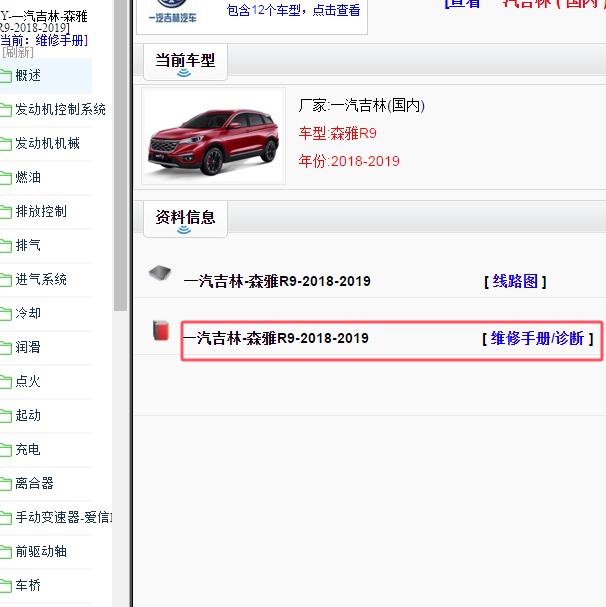The image size is (606, 607).
Task: Click the 润滑 folder icon
Action: coord(5,348)
